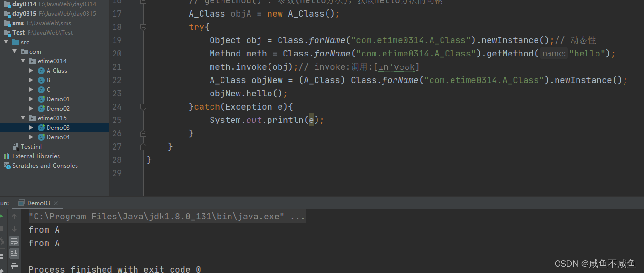
Task: Click the Up the Stack Trace arrow
Action: [14, 217]
